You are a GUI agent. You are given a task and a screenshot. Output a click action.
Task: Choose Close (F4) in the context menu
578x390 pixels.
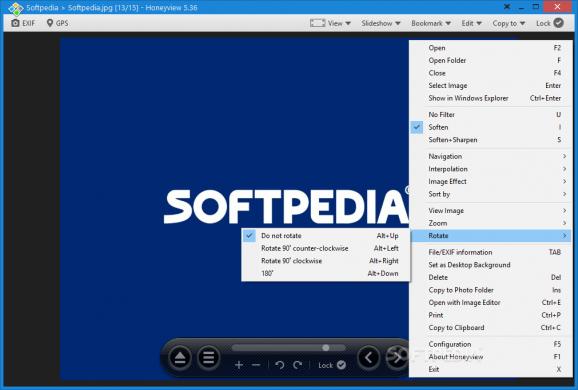(x=491, y=73)
